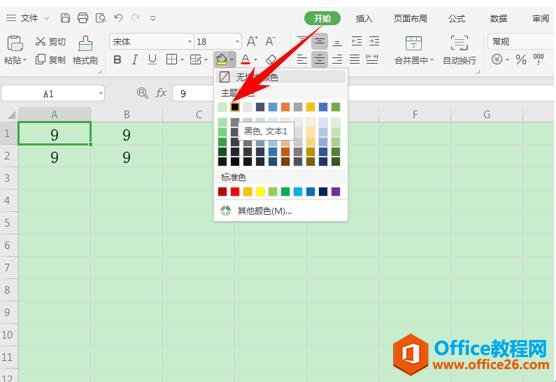Choose no fill color option
Screen dimensions: 556x382
coord(280,77)
